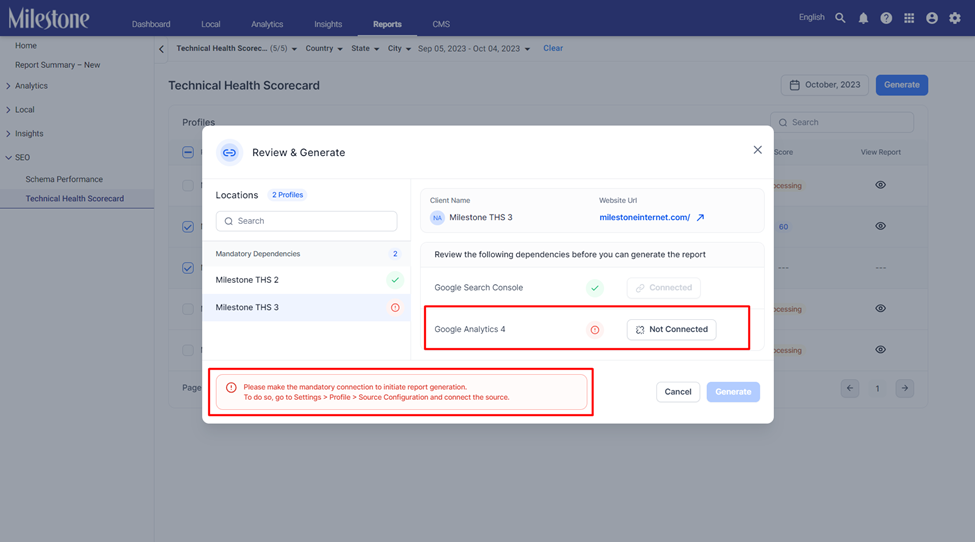Uncheck the checkbox in score 60 row
Screen dimensions: 975x542
[x=188, y=227]
